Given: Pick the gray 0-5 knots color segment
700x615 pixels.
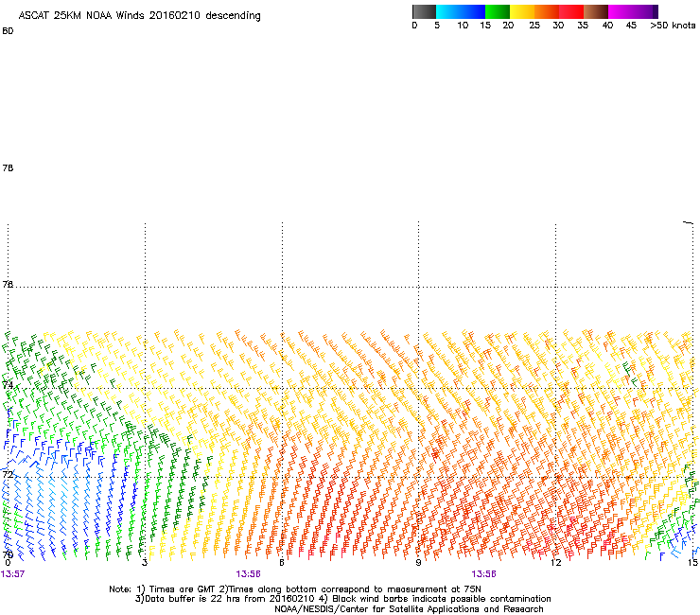Looking at the screenshot, I should coord(424,11).
